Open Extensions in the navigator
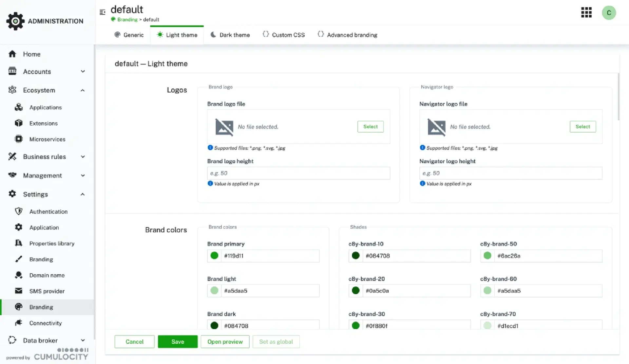629x364 pixels. [43, 123]
